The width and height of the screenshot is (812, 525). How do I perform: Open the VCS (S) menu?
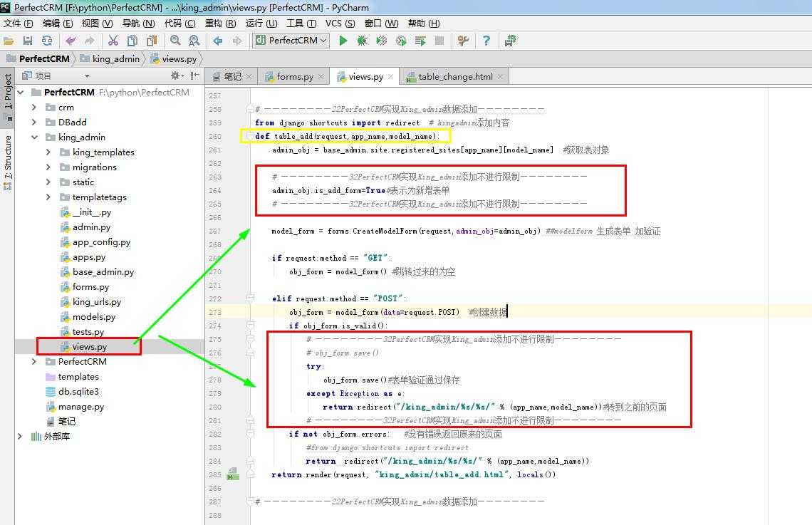click(x=340, y=24)
